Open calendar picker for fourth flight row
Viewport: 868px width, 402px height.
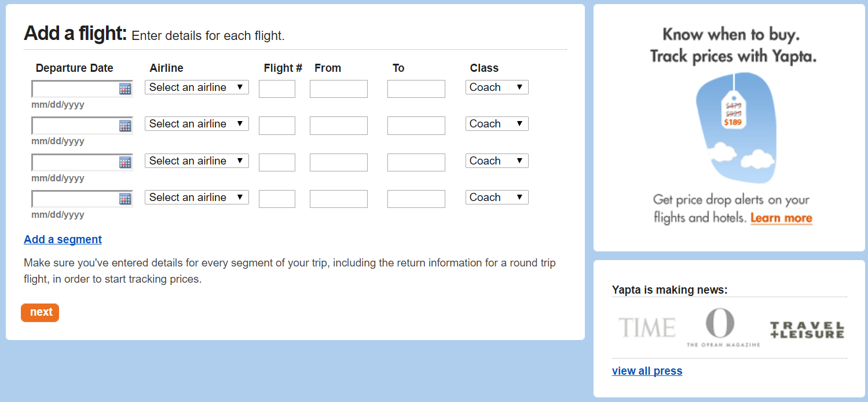pyautogui.click(x=125, y=199)
